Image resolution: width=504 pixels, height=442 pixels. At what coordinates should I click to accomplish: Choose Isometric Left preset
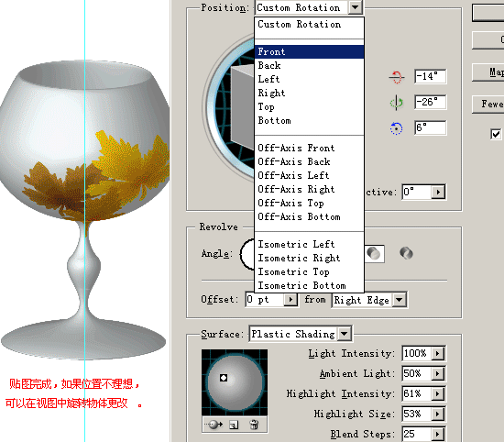[309, 245]
